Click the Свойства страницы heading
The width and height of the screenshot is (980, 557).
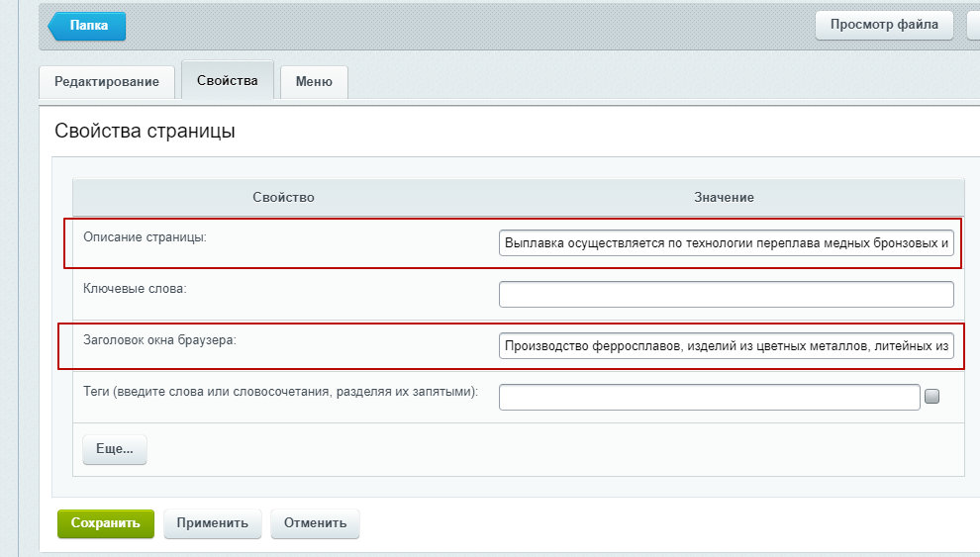[x=145, y=132]
